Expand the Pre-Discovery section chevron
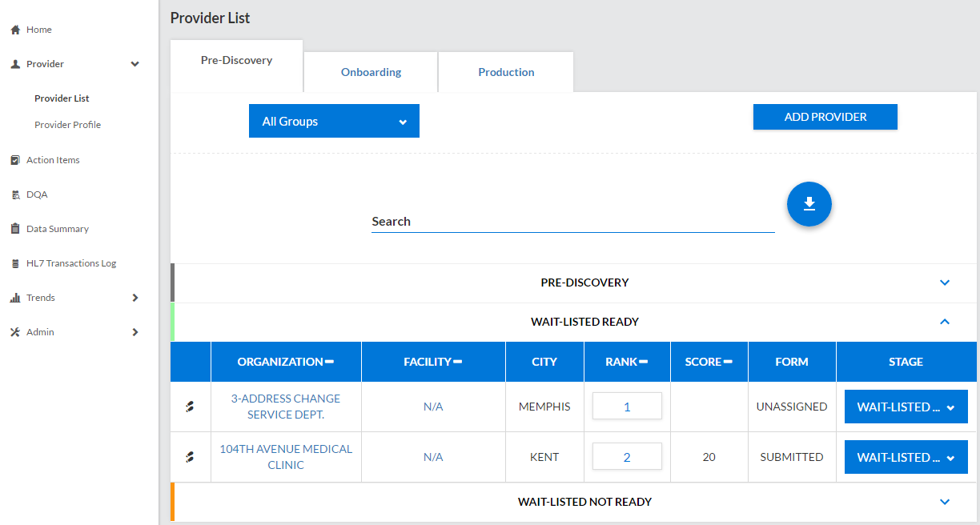The height and width of the screenshot is (525, 980). click(x=944, y=283)
